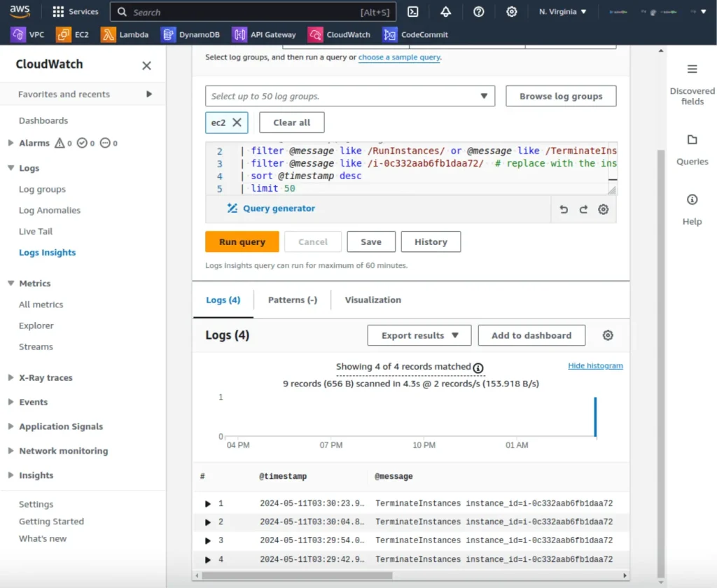717x588 pixels.
Task: Open the Lambda service shortcut
Action: point(126,34)
